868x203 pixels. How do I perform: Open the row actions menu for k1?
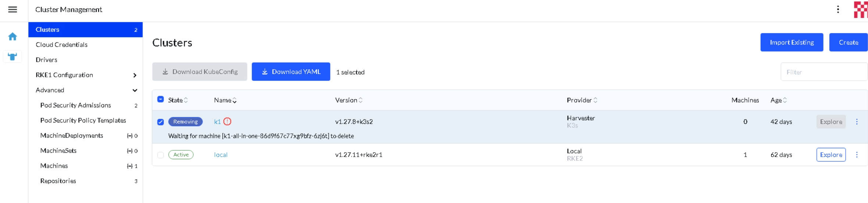(857, 122)
